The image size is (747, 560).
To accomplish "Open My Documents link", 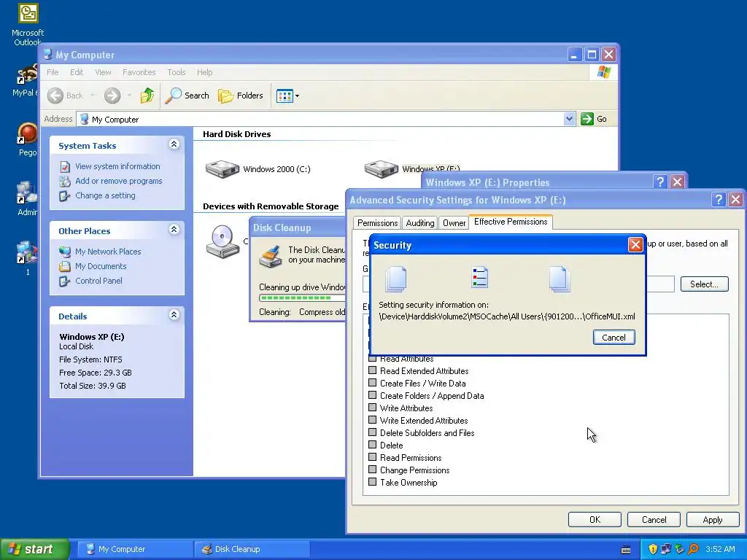I will [x=101, y=266].
